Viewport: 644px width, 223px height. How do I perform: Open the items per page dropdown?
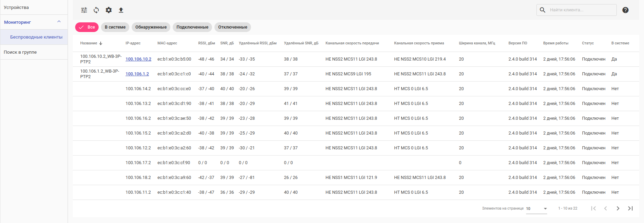pos(536,209)
